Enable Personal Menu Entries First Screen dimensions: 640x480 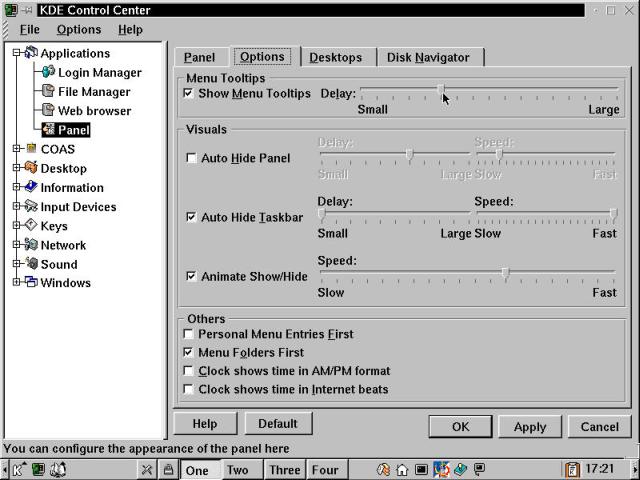tap(189, 334)
